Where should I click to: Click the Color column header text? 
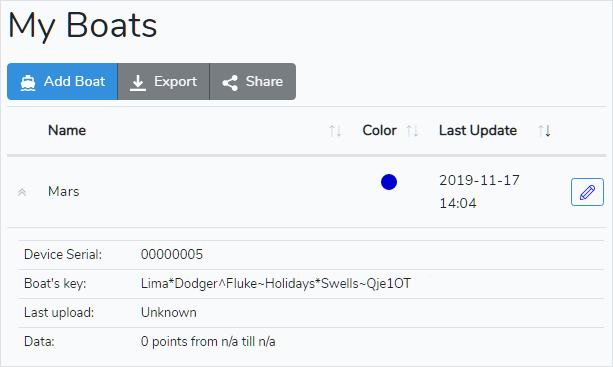pyautogui.click(x=379, y=130)
